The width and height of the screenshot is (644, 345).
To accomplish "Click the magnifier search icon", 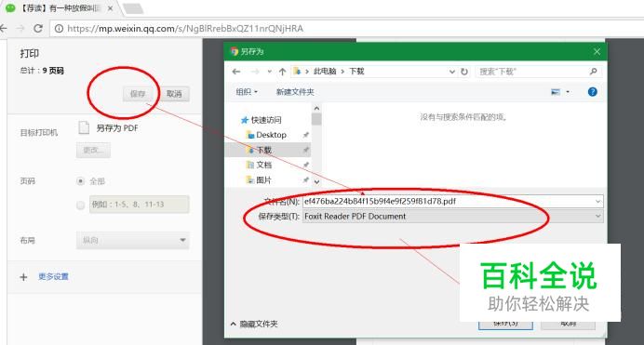I will pos(593,72).
